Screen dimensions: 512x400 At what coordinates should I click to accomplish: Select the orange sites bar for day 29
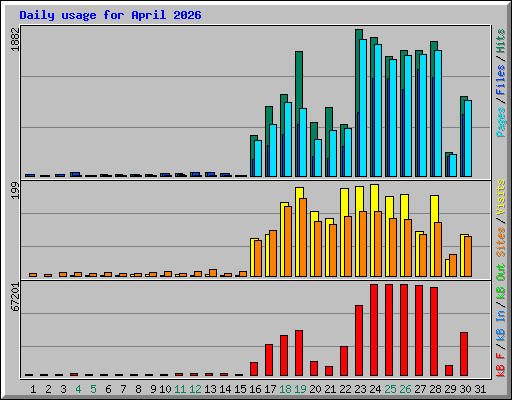tap(453, 265)
